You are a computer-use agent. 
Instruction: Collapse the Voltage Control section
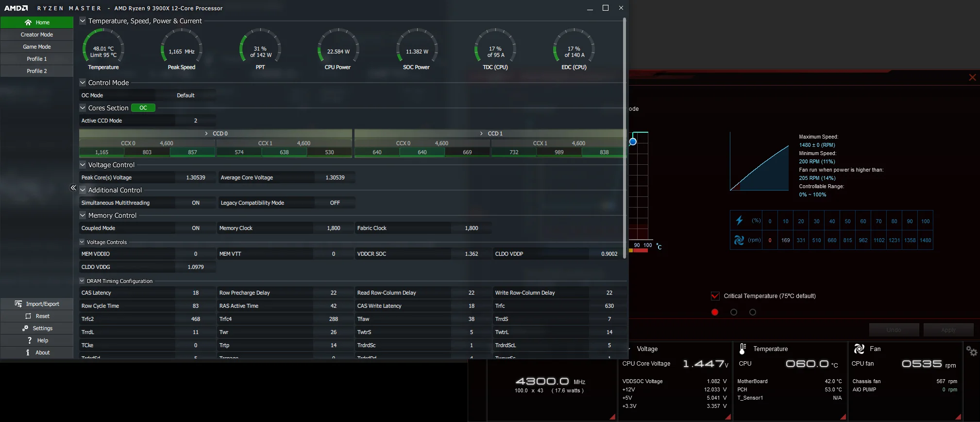[83, 165]
